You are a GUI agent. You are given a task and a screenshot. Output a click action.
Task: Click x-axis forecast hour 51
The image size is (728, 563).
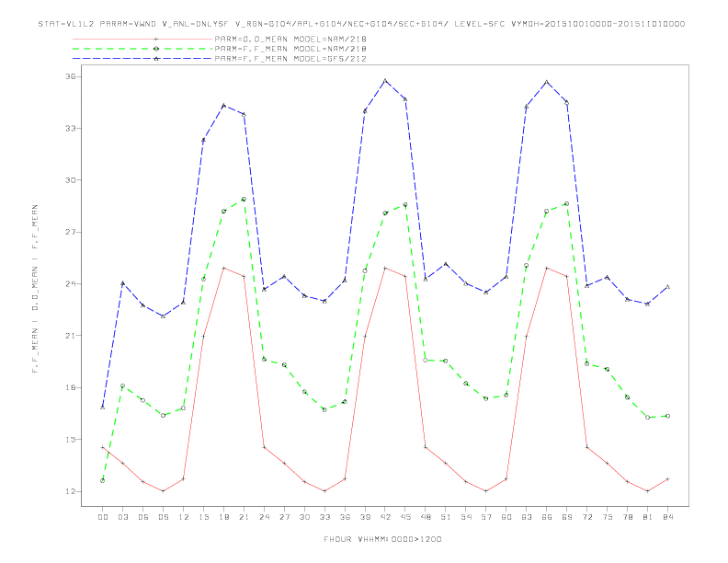coord(446,517)
